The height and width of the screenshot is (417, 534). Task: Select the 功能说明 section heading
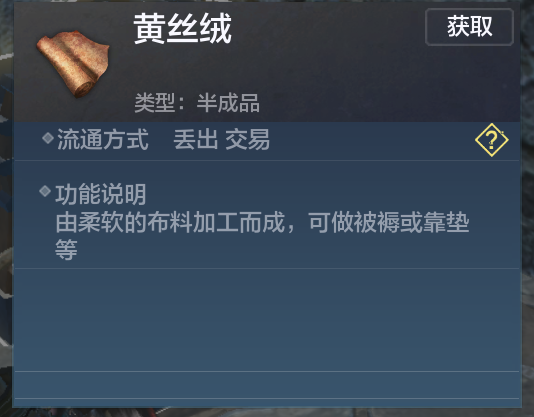click(101, 195)
